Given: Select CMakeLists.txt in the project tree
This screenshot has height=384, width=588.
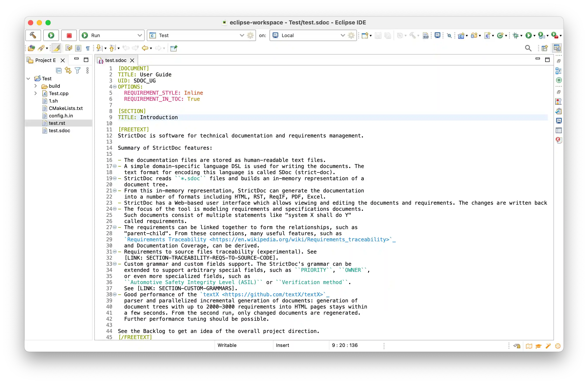Looking at the screenshot, I should point(66,108).
